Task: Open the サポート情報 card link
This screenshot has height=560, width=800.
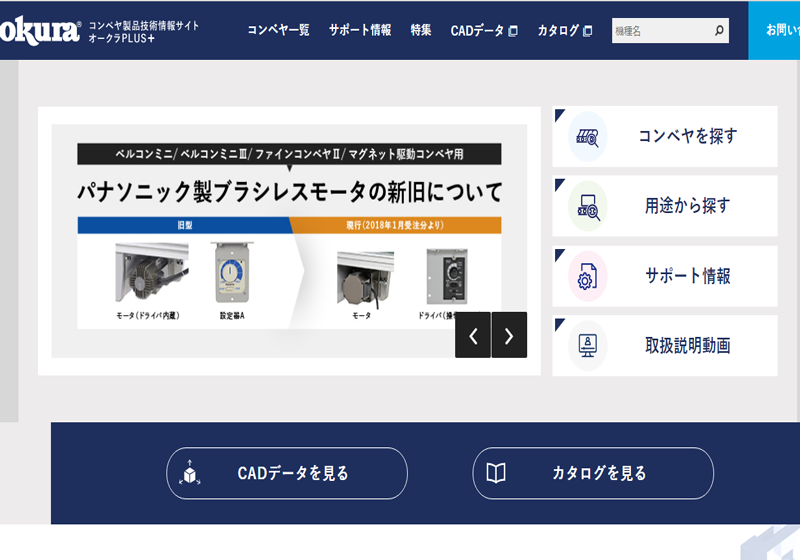Action: pos(665,276)
